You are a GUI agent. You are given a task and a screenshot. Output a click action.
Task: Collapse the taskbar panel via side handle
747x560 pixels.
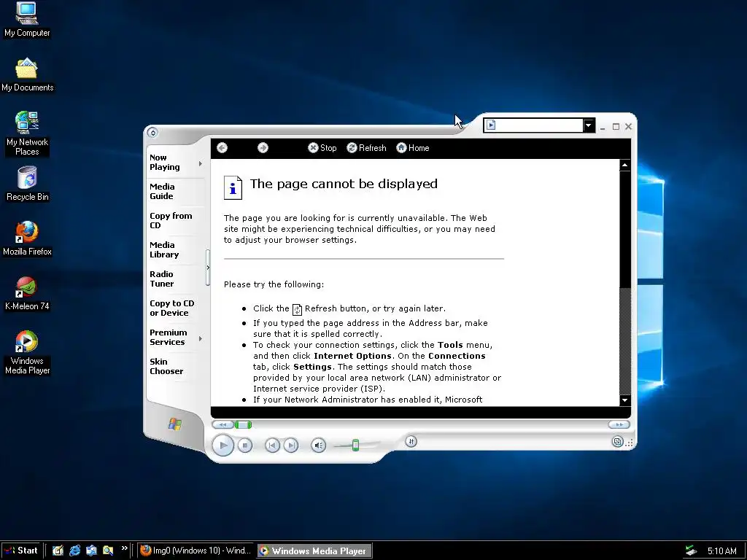(208, 268)
